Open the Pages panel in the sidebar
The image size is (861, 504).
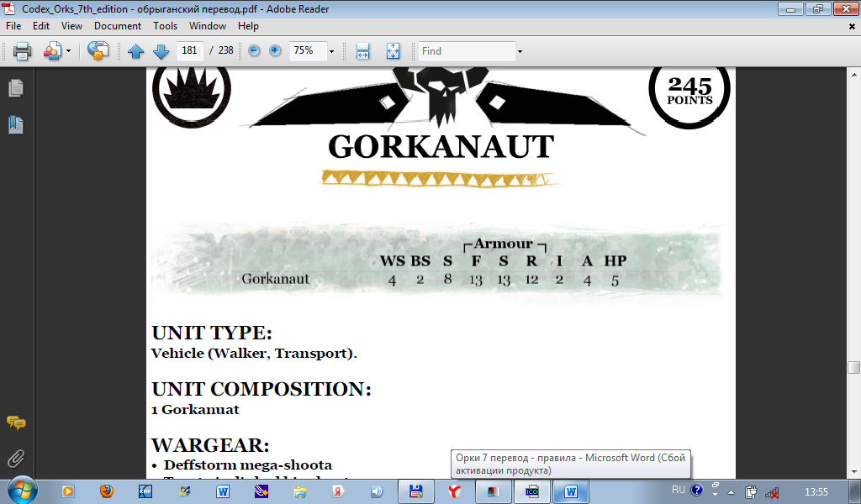pyautogui.click(x=16, y=87)
